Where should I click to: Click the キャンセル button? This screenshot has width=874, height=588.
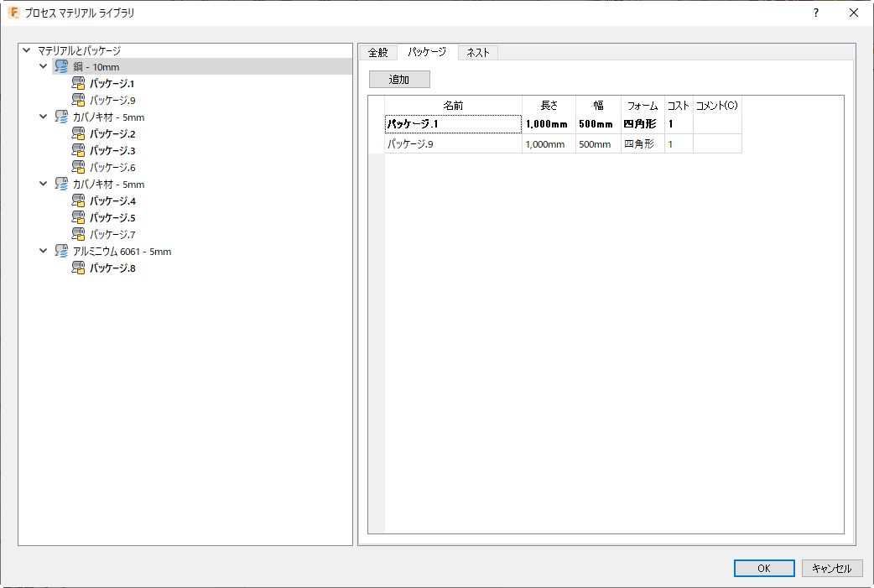(x=832, y=568)
